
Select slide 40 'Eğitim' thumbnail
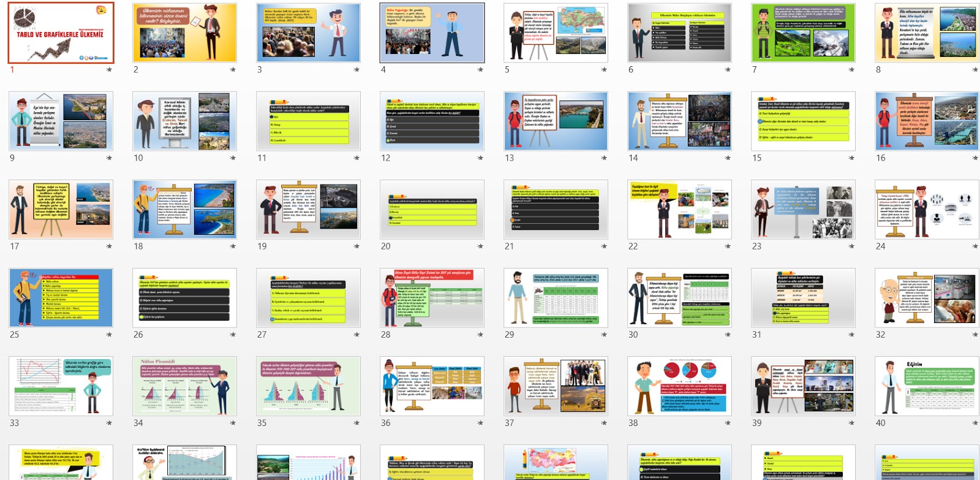927,386
